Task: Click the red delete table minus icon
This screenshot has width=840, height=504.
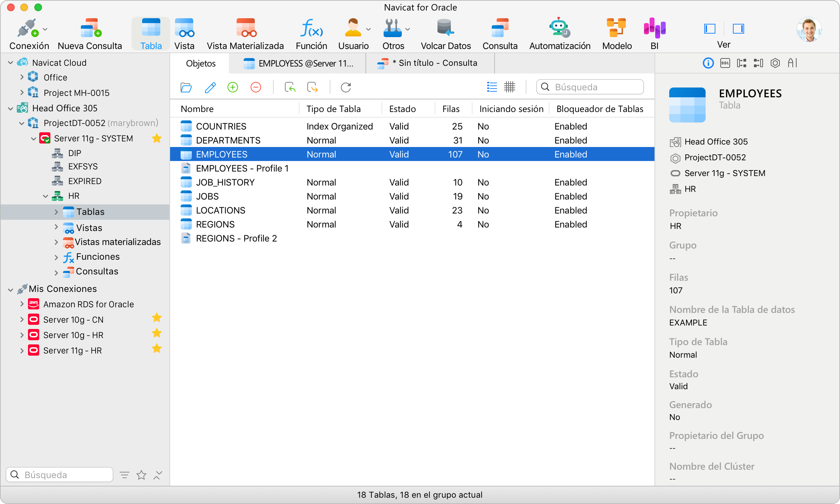Action: [256, 87]
